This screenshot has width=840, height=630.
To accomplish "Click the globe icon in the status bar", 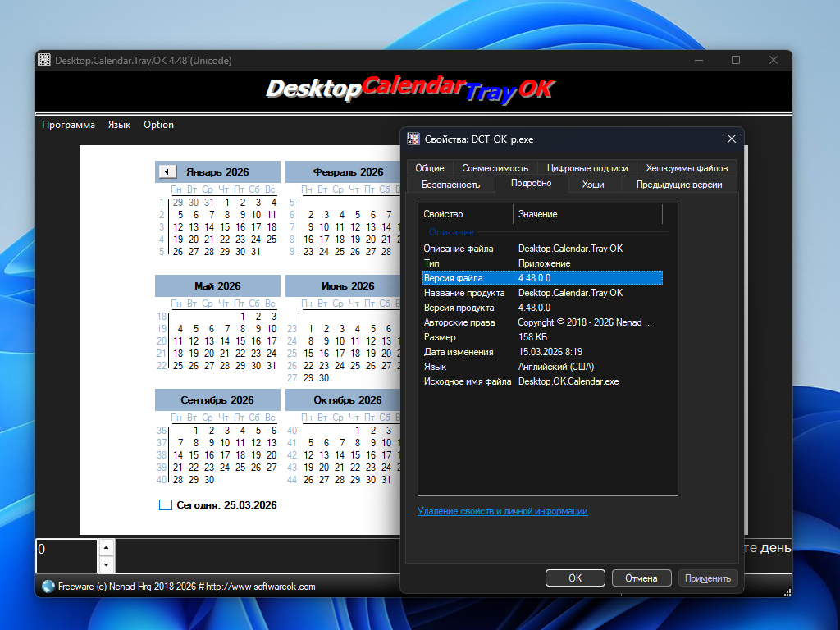I will click(x=48, y=587).
